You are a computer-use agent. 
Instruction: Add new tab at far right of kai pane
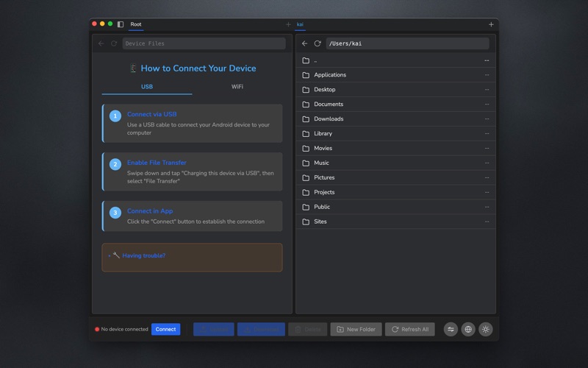click(491, 24)
